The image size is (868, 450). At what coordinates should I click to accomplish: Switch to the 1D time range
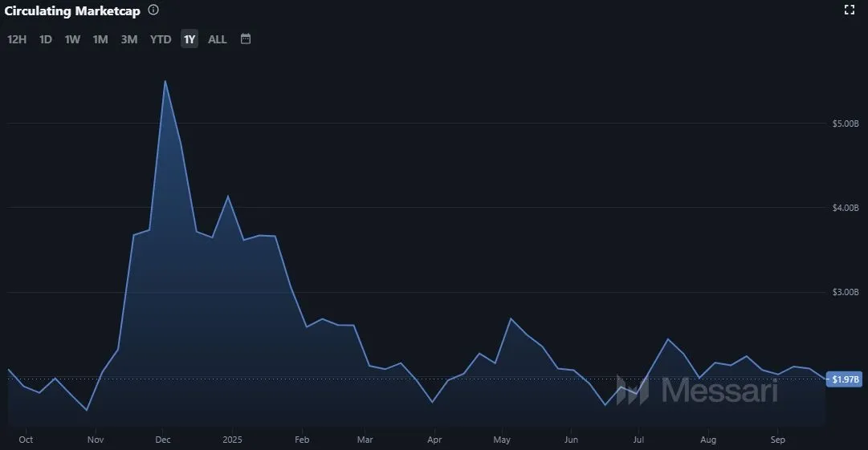[x=46, y=39]
